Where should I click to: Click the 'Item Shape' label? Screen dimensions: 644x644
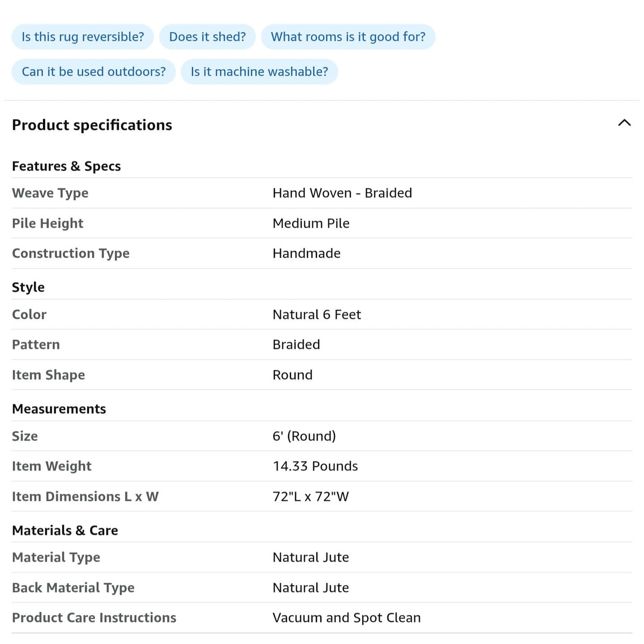click(48, 375)
